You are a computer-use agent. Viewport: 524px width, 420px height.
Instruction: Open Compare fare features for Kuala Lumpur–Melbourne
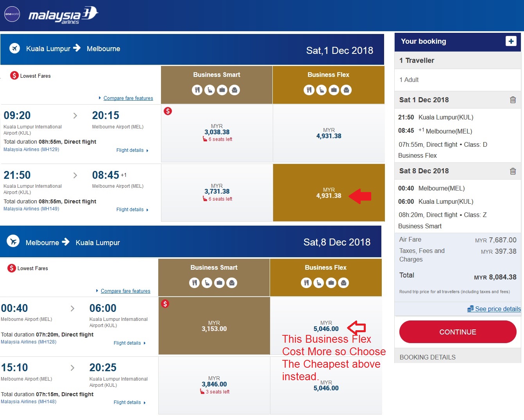pyautogui.click(x=128, y=98)
